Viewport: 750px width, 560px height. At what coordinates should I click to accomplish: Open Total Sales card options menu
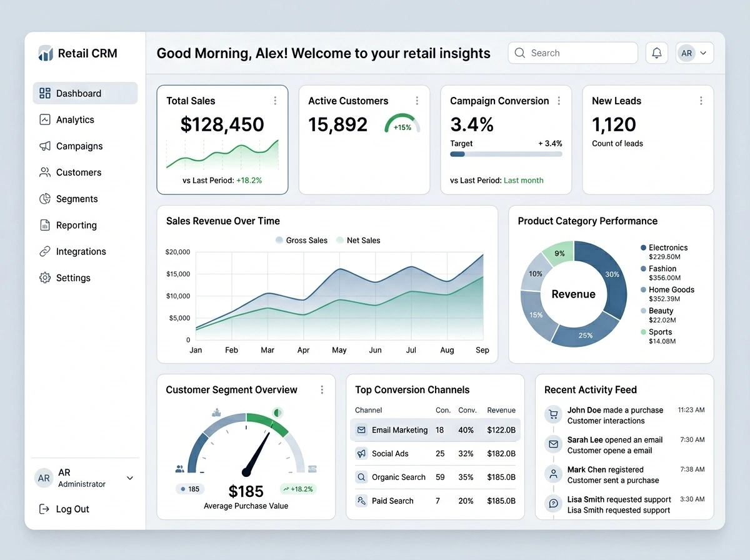pyautogui.click(x=275, y=101)
